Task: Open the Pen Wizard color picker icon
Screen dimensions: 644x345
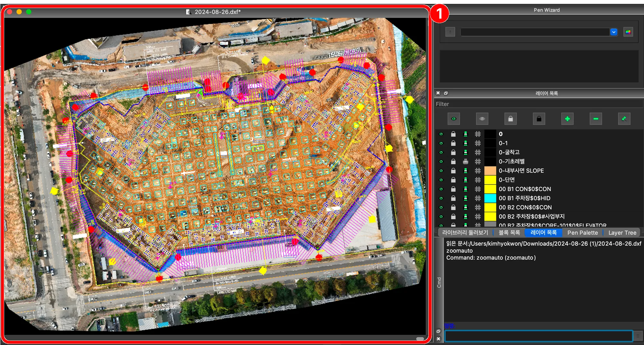Action: (628, 32)
